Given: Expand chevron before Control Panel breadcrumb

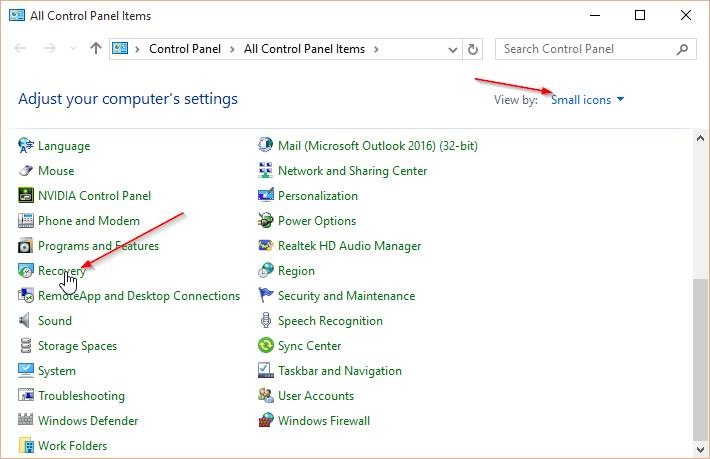Looking at the screenshot, I should click(137, 49).
